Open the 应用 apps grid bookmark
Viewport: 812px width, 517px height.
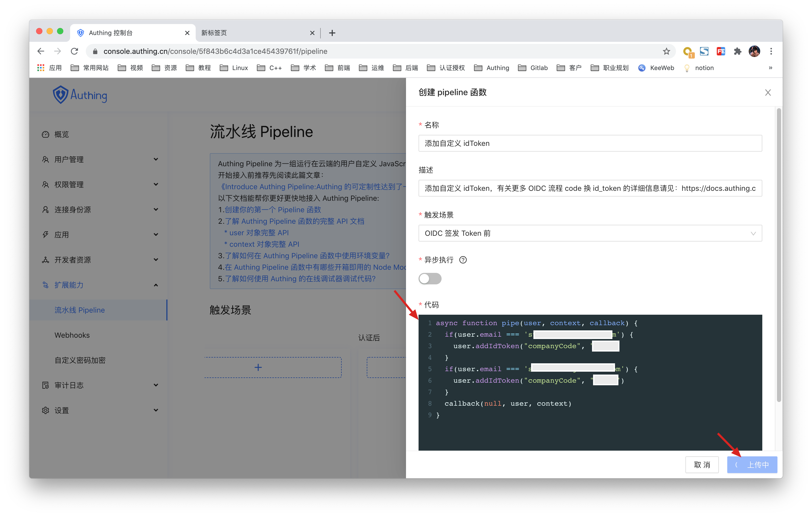49,68
